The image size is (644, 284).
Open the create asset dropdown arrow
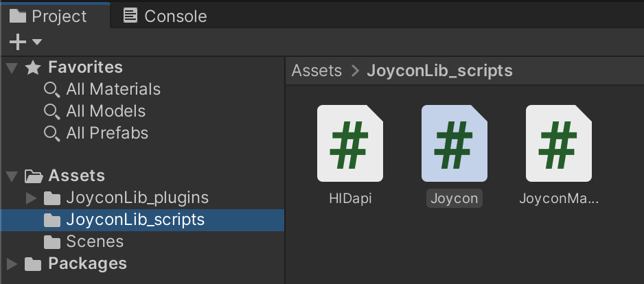(37, 42)
